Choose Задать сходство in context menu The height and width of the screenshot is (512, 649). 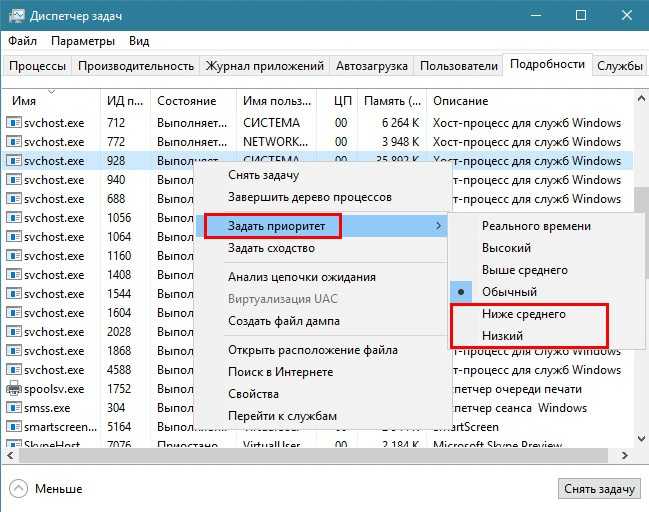click(x=272, y=248)
